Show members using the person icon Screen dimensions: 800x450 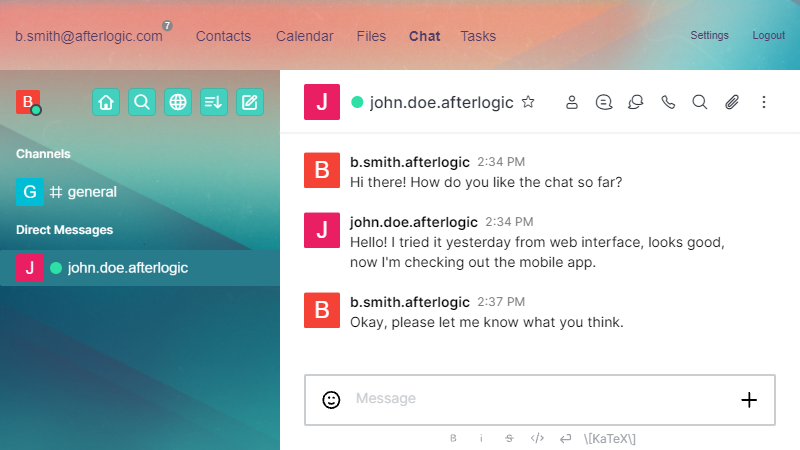572,102
